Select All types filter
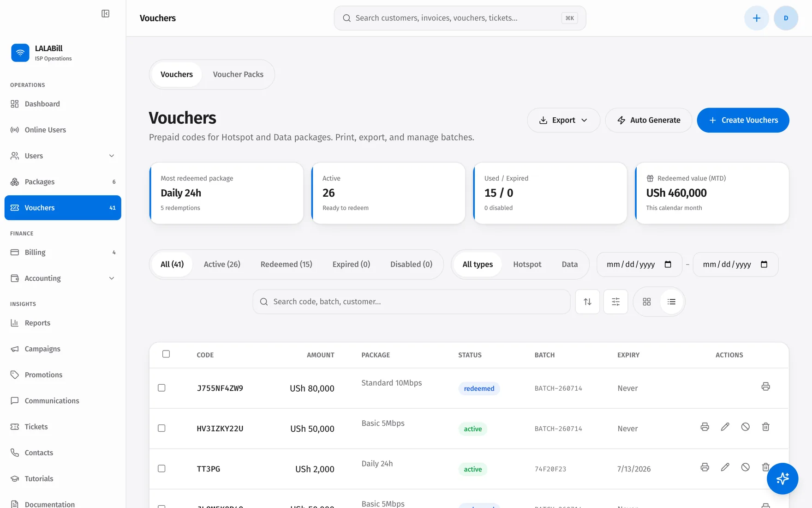This screenshot has height=508, width=812. coord(478,264)
